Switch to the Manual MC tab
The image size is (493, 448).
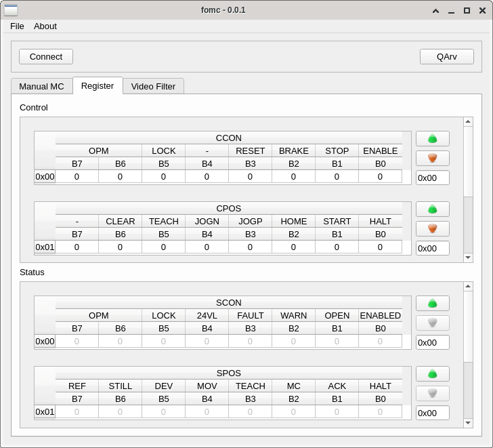pos(41,86)
